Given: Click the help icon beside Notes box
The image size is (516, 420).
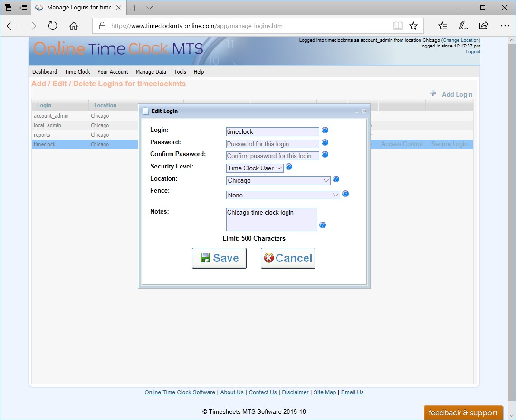Looking at the screenshot, I should click(323, 225).
